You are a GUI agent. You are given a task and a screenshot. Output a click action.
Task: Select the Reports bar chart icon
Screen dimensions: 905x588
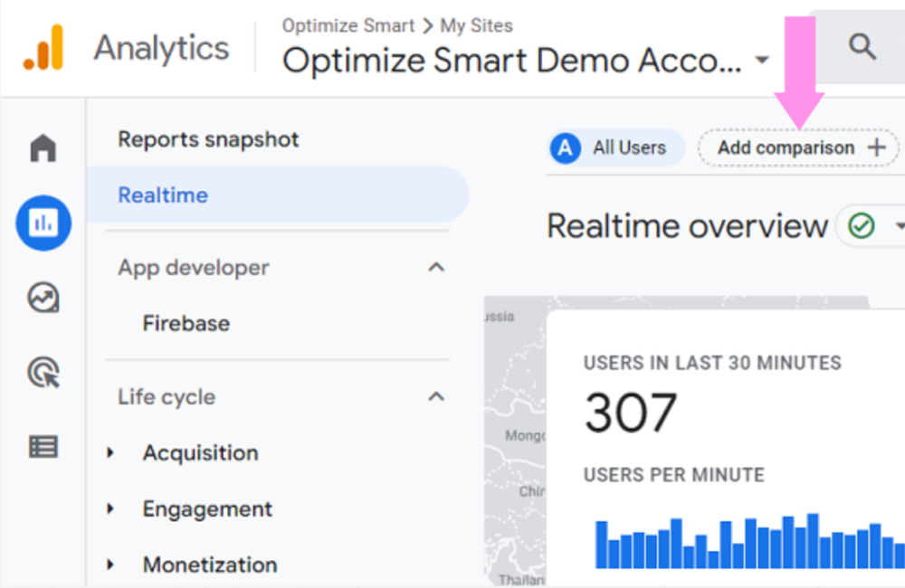point(43,223)
